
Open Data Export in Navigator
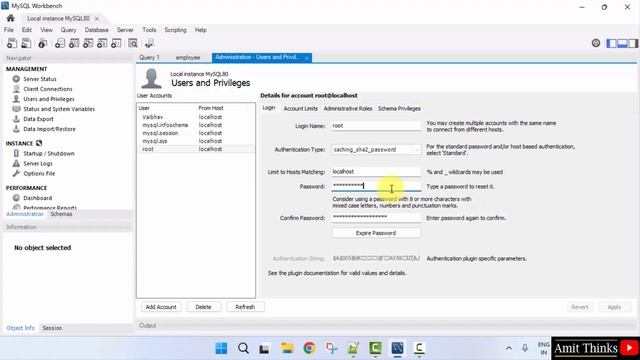coord(38,119)
